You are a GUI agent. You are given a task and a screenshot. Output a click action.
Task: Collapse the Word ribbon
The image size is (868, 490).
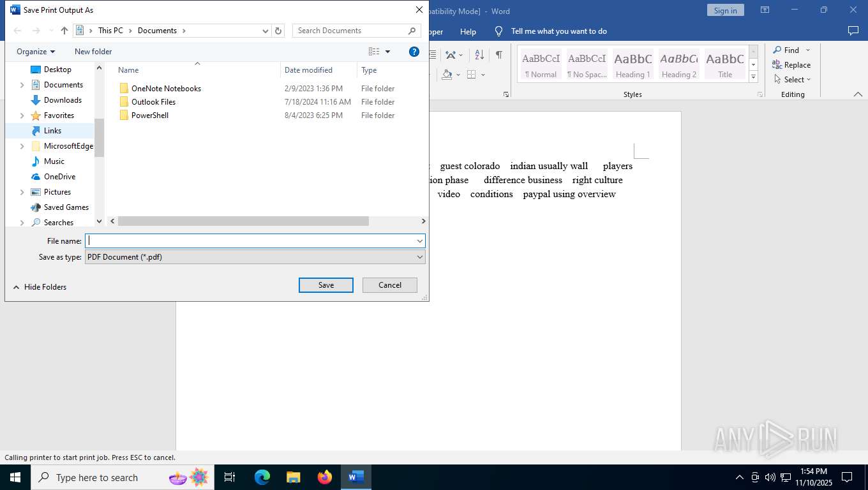coord(858,94)
